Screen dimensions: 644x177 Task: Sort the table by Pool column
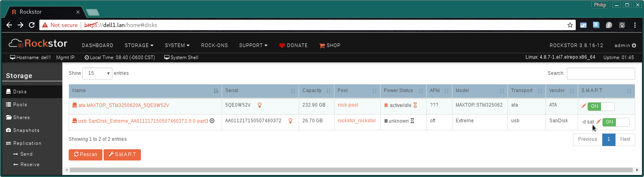click(x=357, y=91)
